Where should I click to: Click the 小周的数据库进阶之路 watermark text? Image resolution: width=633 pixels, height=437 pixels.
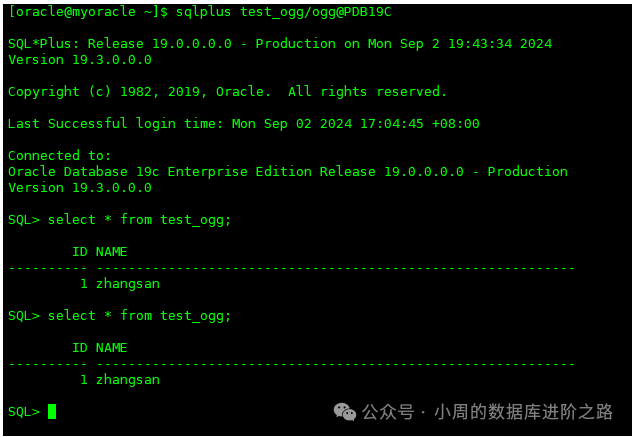521,412
